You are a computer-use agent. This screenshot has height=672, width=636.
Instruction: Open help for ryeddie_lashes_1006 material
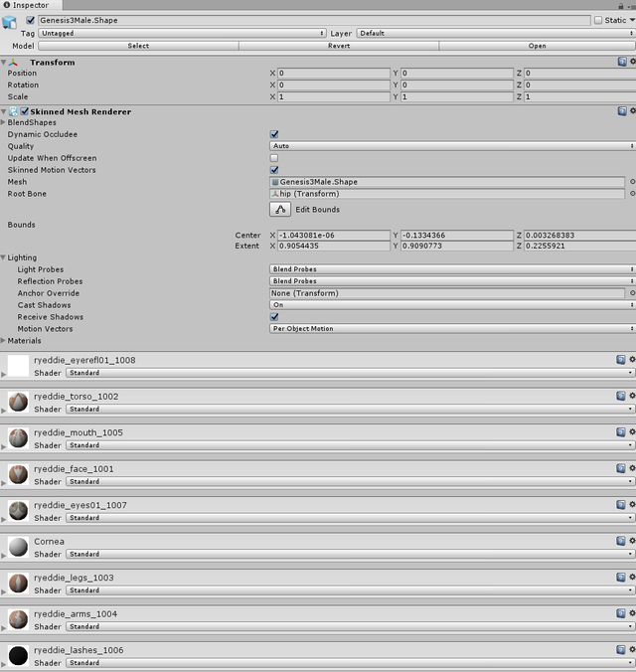click(x=620, y=650)
